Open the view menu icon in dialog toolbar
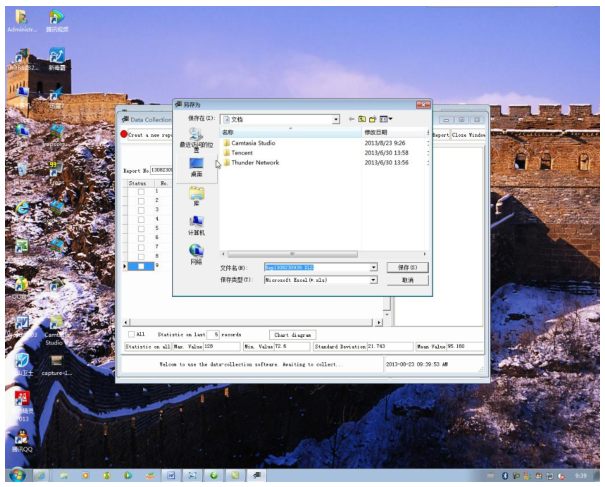Viewport: 605px width, 487px height. [385, 119]
